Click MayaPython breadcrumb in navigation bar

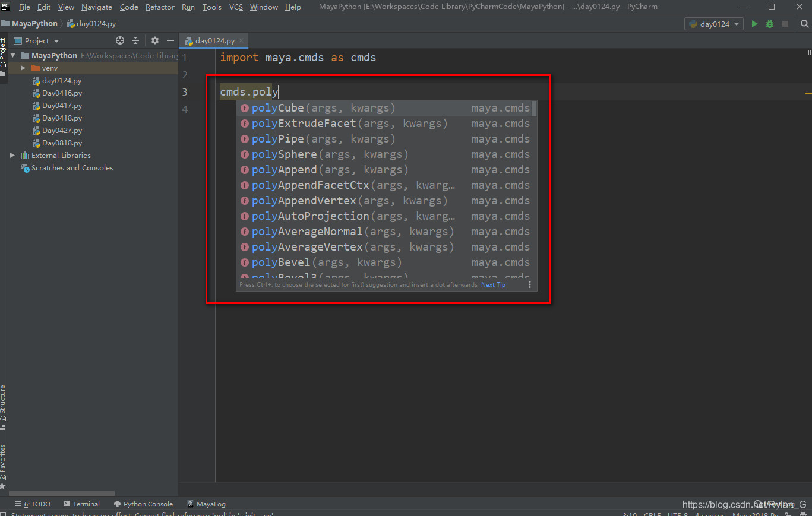click(x=30, y=24)
